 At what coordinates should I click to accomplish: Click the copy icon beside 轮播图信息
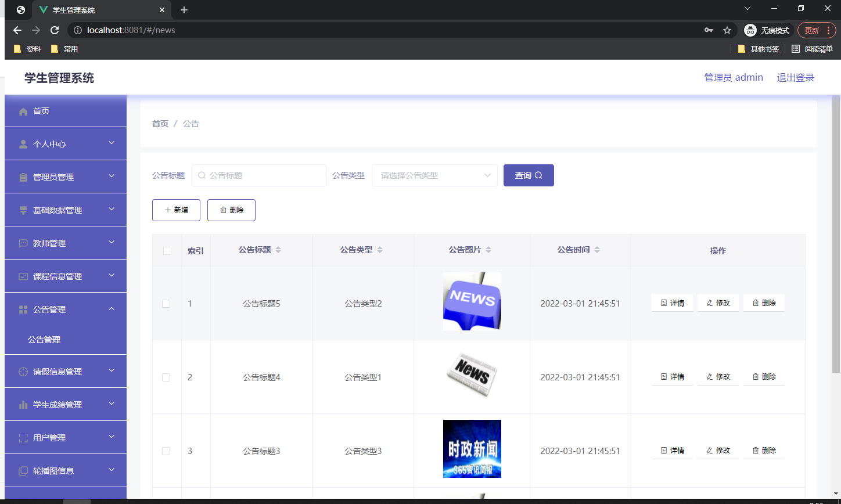pyautogui.click(x=23, y=471)
